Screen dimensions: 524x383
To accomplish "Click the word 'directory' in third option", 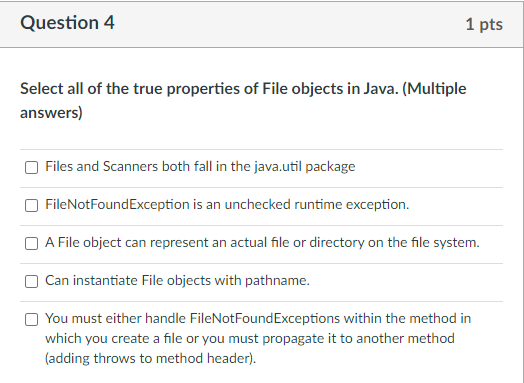I will click(337, 242).
